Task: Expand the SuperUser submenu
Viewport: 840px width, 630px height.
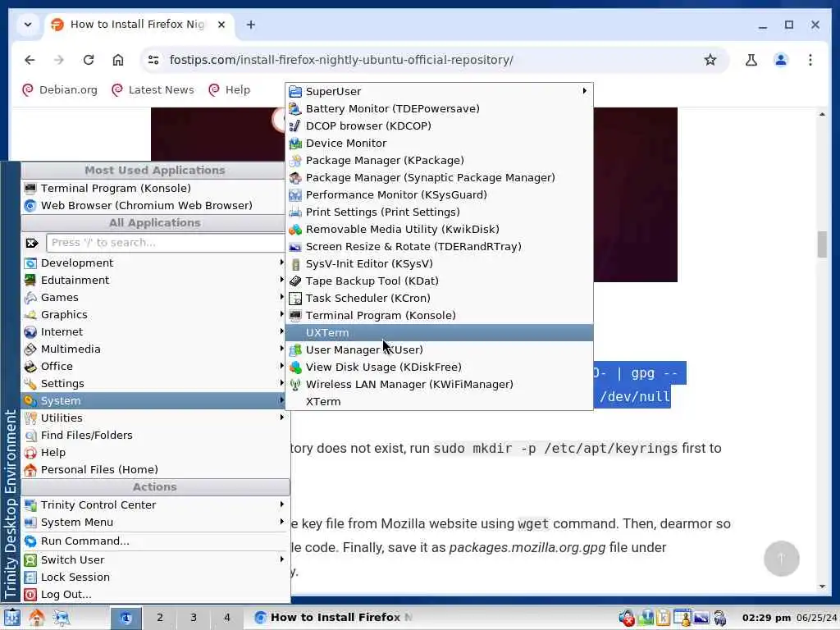Action: 439,92
